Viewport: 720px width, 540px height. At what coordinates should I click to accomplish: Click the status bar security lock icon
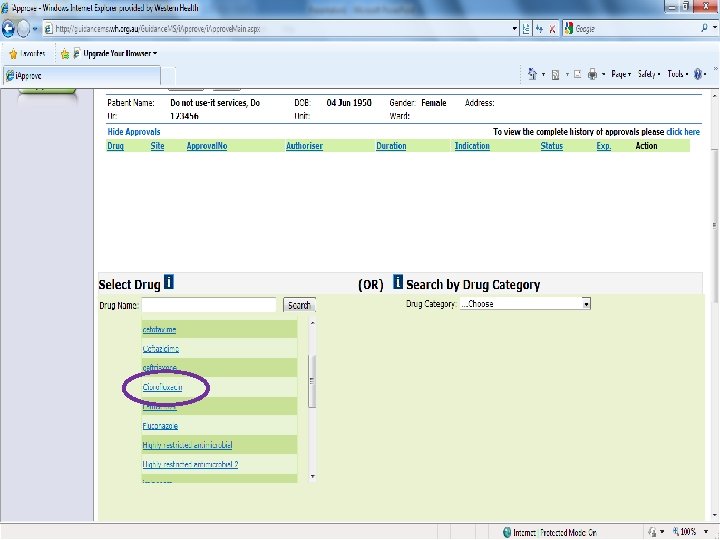[x=652, y=532]
